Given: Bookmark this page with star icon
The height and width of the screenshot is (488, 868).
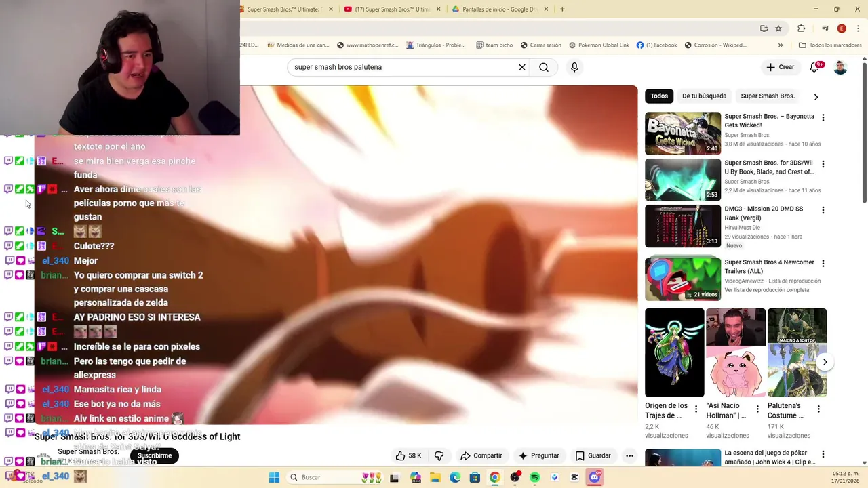Looking at the screenshot, I should (778, 28).
